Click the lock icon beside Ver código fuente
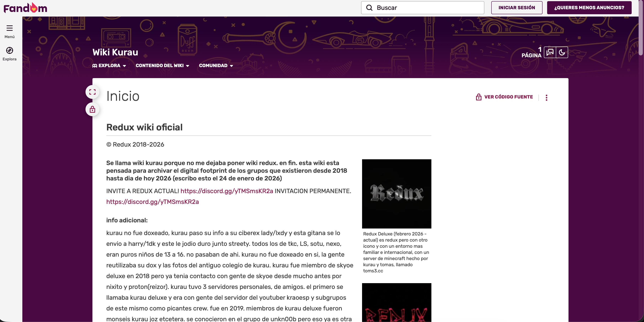The height and width of the screenshot is (322, 644). tap(479, 97)
